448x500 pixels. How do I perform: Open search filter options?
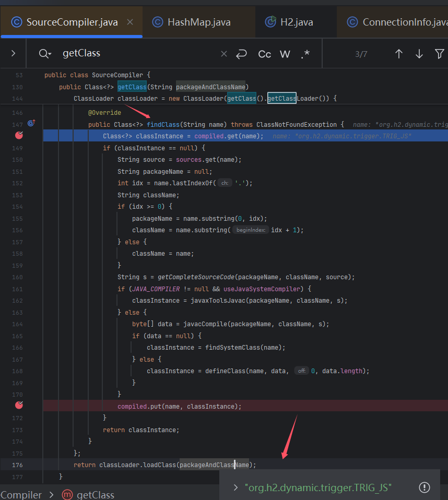(440, 54)
